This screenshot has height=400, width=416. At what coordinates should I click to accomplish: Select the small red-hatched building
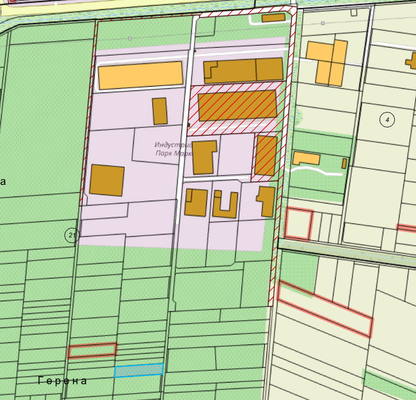point(266,155)
